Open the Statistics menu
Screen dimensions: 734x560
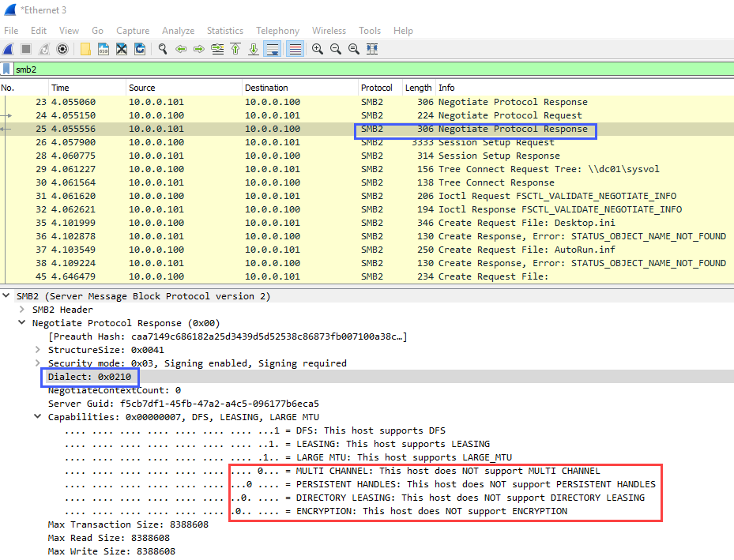(x=225, y=31)
